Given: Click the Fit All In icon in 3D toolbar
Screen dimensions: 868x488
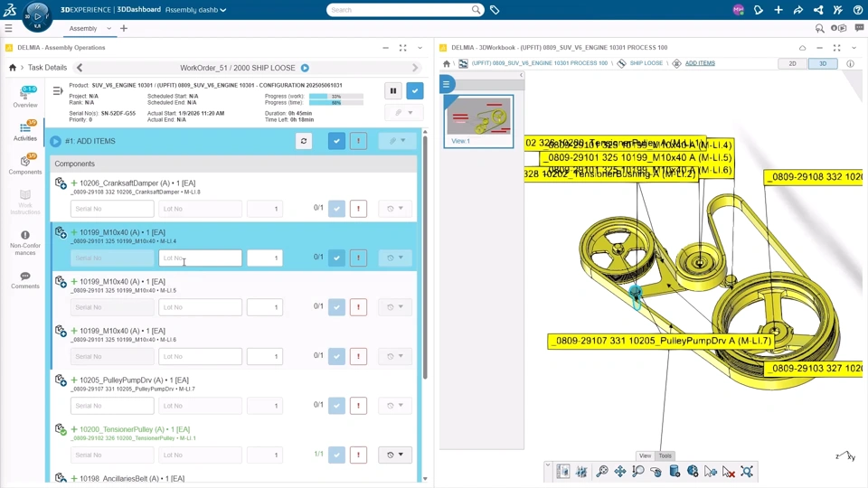Looking at the screenshot, I should 602,472.
